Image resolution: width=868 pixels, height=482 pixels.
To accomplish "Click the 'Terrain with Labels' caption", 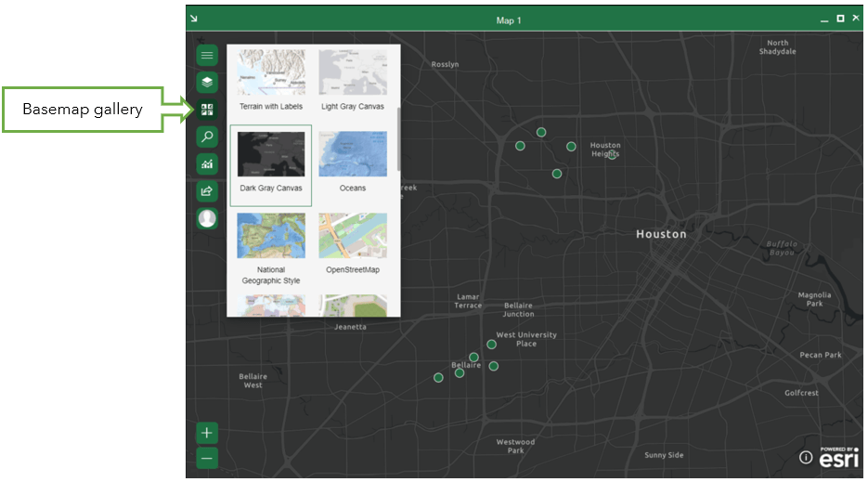I will pos(271,107).
